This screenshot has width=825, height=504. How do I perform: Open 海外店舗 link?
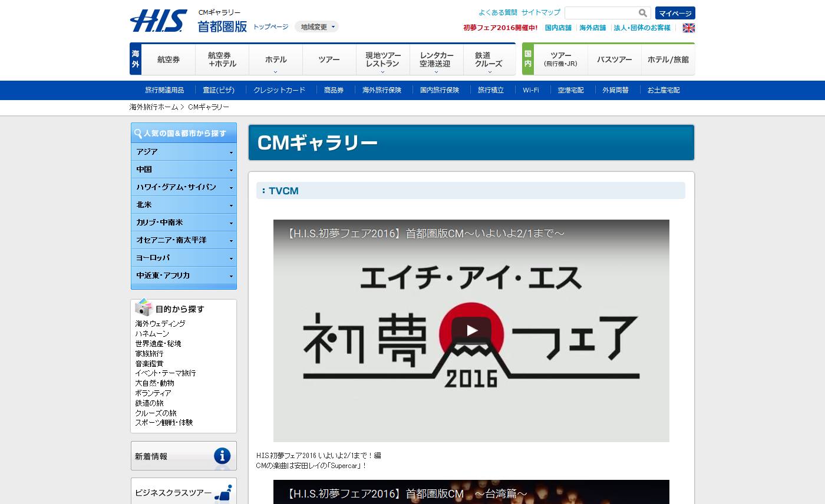pos(593,28)
